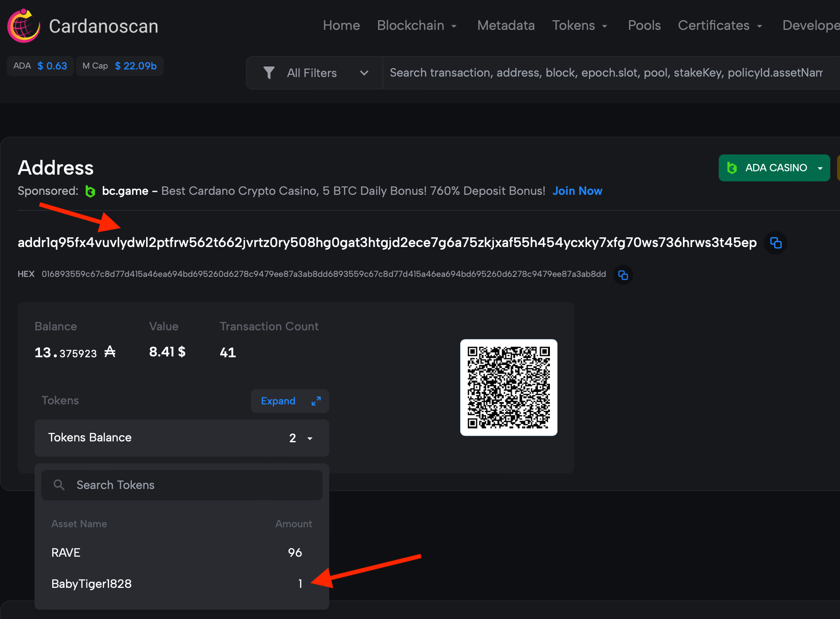The width and height of the screenshot is (840, 619).
Task: Open the Tokens navigation menu
Action: [x=579, y=25]
